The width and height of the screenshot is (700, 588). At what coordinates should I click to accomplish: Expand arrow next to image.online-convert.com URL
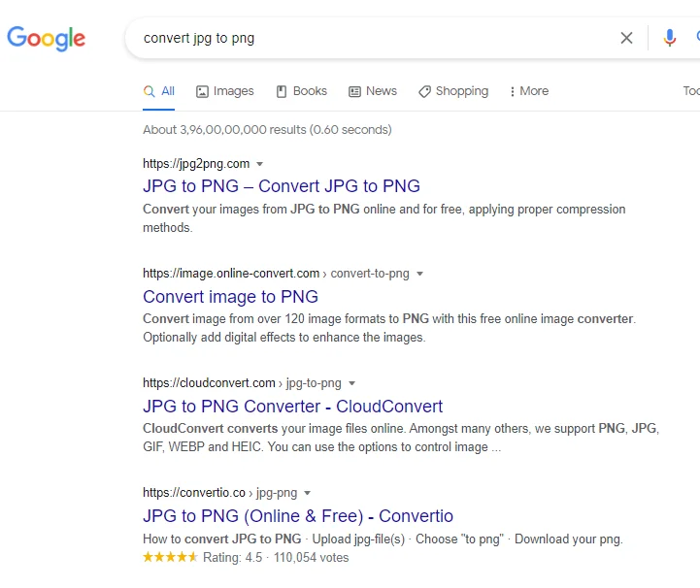(419, 274)
